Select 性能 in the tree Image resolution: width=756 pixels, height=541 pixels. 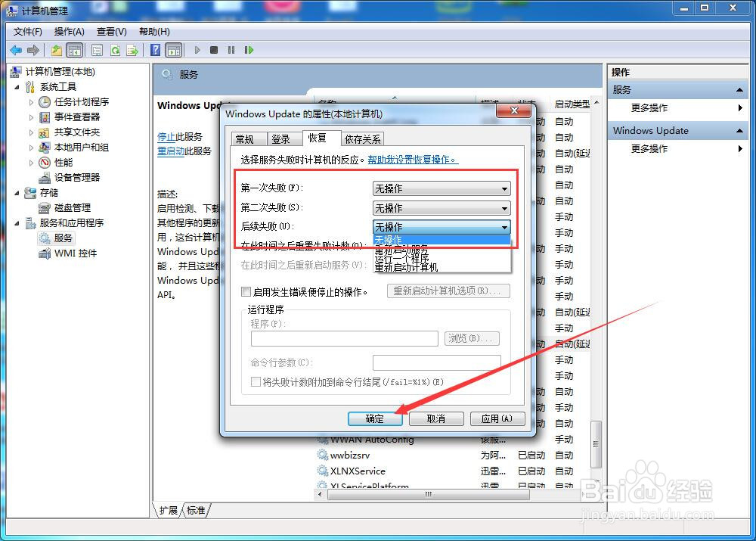[x=64, y=162]
